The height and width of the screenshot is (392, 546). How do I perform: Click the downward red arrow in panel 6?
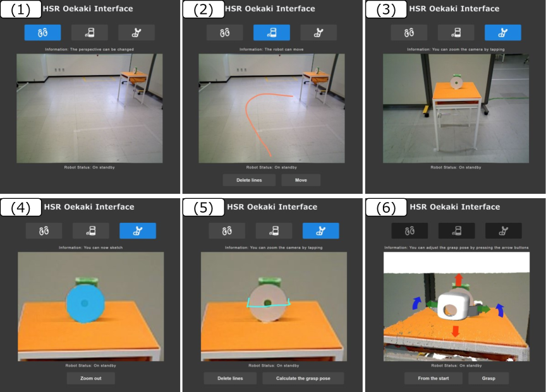tap(455, 331)
